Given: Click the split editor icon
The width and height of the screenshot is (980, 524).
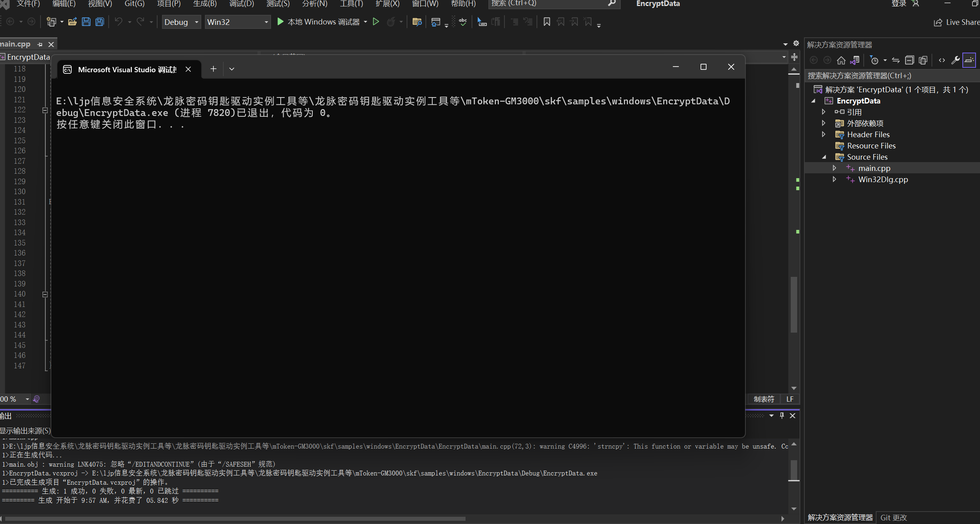Looking at the screenshot, I should (794, 57).
